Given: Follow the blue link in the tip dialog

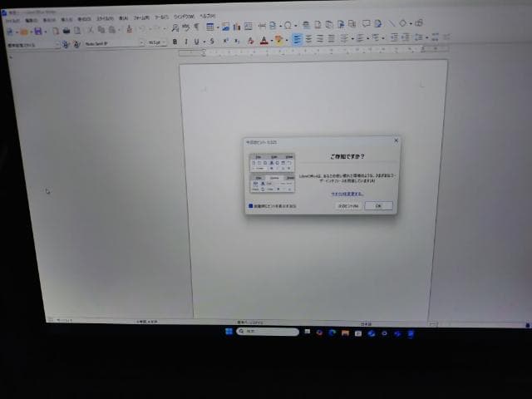Looking at the screenshot, I should [x=347, y=194].
